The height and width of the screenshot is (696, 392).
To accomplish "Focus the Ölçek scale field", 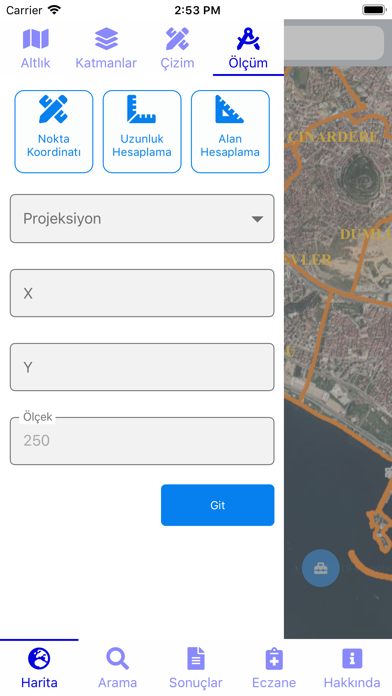I will pos(142,441).
